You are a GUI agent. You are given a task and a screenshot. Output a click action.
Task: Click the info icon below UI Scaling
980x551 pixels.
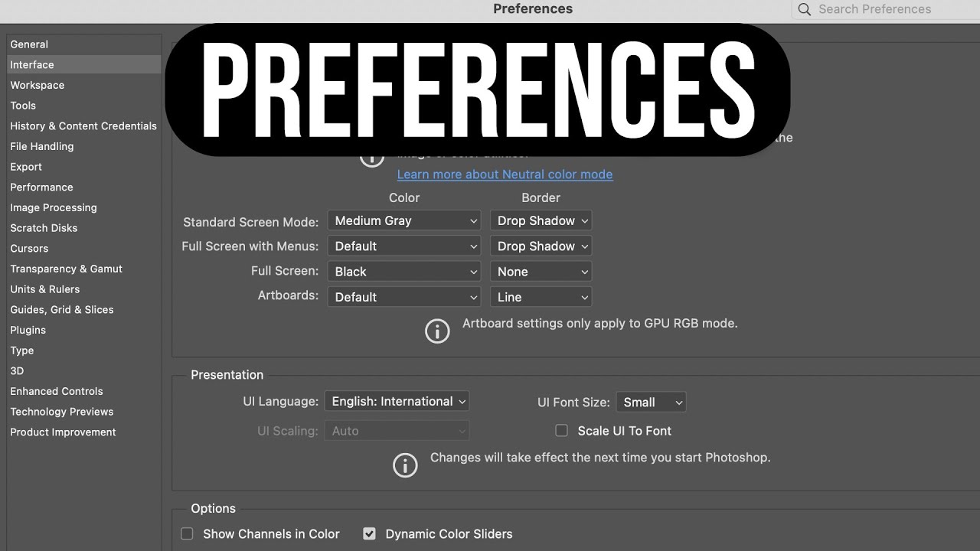pos(405,465)
